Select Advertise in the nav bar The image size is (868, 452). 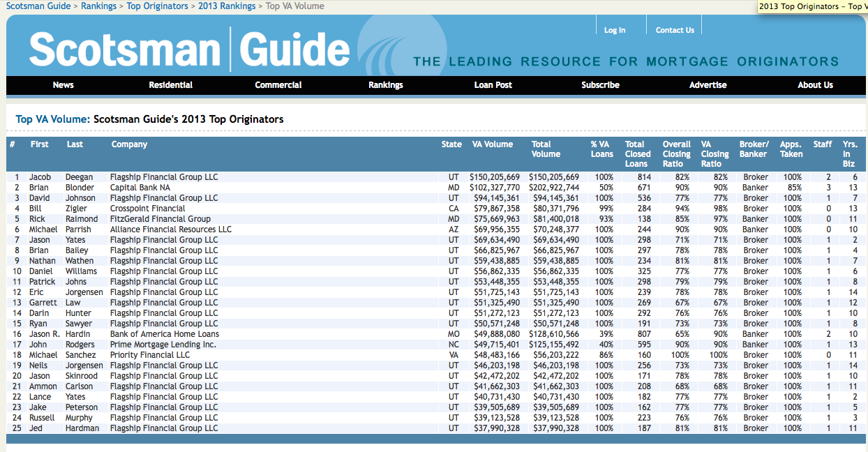(x=708, y=85)
